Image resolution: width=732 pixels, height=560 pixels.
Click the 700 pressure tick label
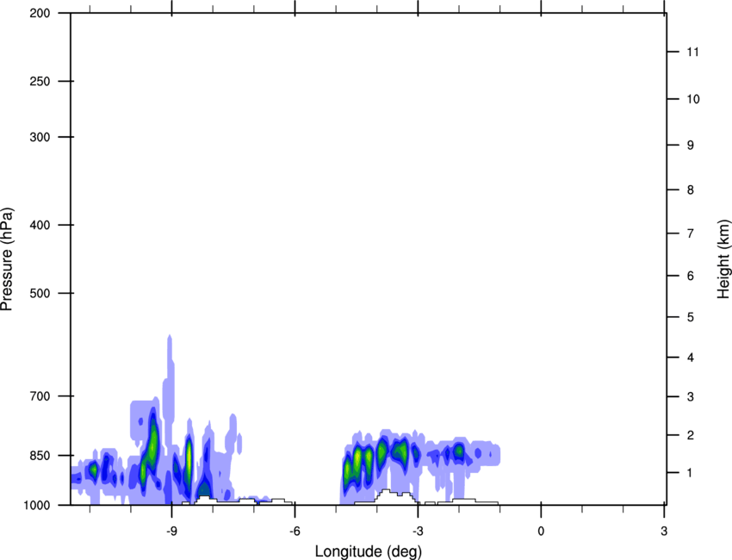(40, 396)
